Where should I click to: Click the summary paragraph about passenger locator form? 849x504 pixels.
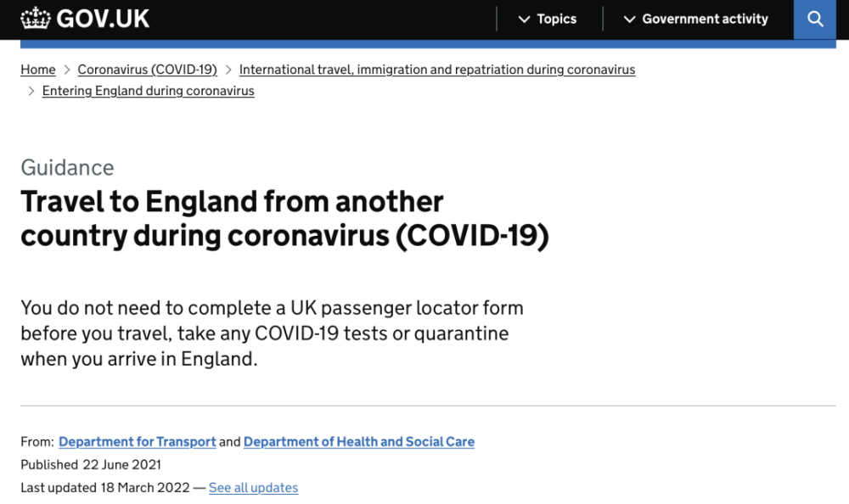[272, 333]
